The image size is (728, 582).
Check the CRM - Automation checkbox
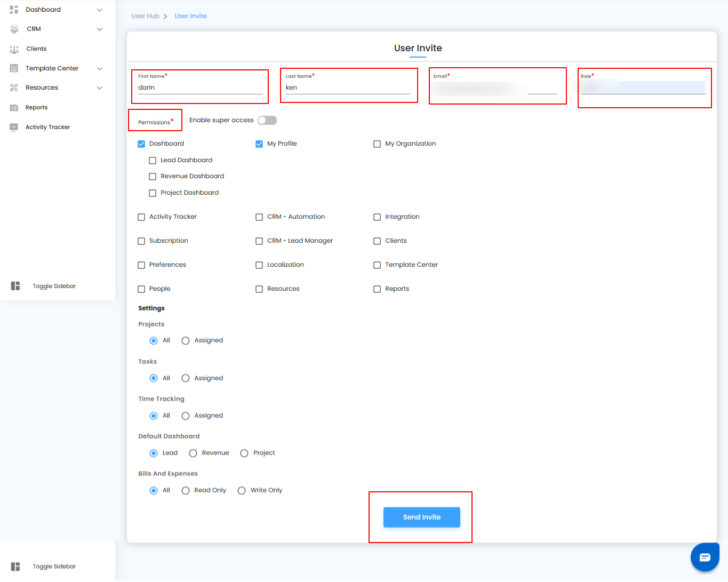(x=259, y=217)
